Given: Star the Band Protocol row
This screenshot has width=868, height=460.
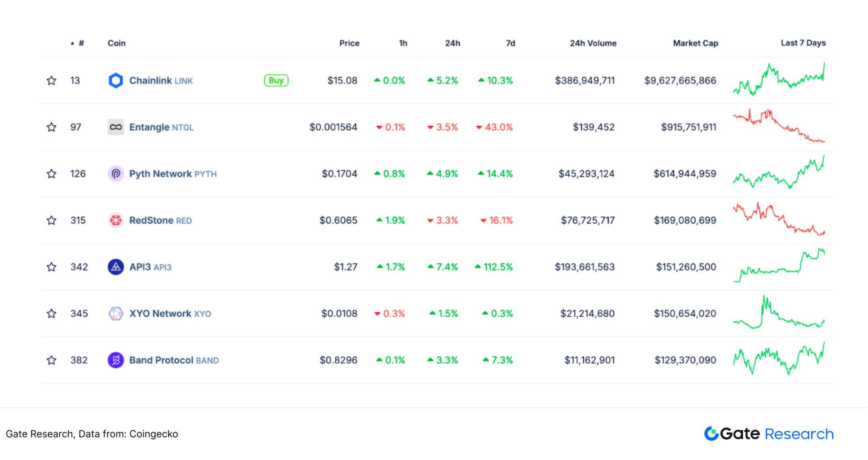Looking at the screenshot, I should (52, 360).
